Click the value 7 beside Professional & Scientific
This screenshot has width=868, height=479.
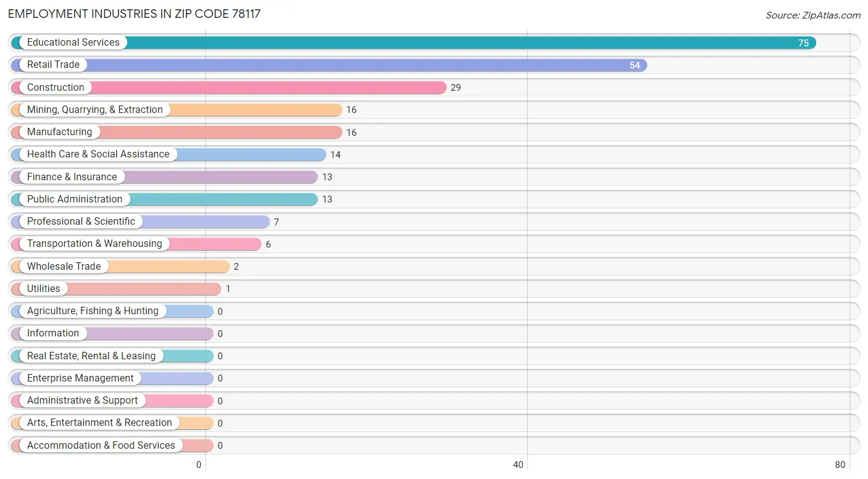pos(277,222)
